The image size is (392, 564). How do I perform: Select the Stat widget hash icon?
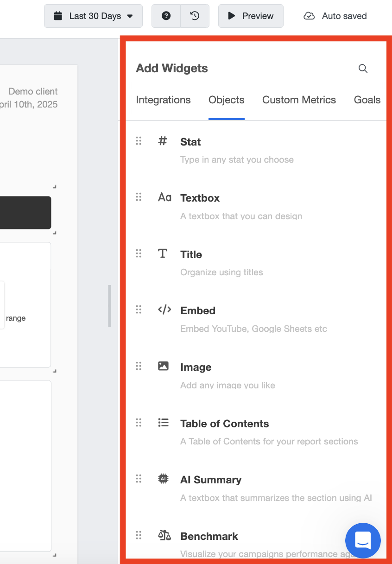[x=162, y=140]
